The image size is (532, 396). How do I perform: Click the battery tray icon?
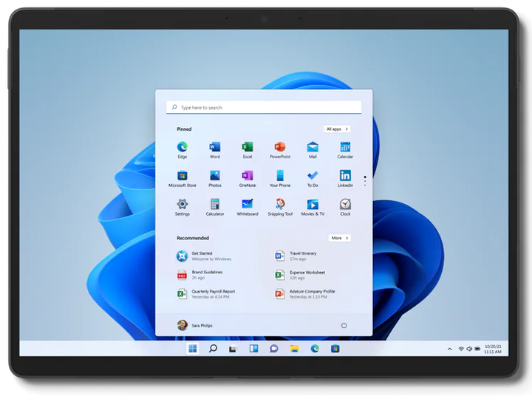click(x=477, y=349)
